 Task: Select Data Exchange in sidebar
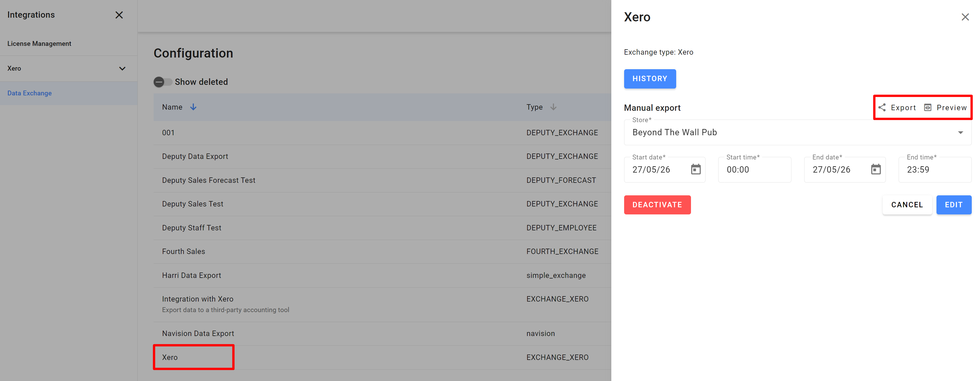(69, 93)
